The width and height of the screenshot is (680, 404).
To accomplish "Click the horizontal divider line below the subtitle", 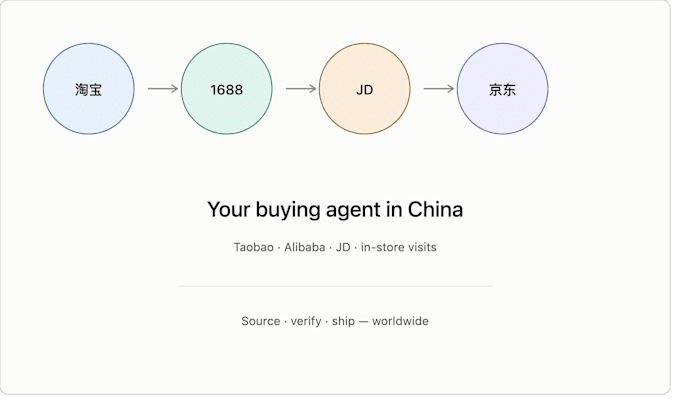I will (335, 286).
